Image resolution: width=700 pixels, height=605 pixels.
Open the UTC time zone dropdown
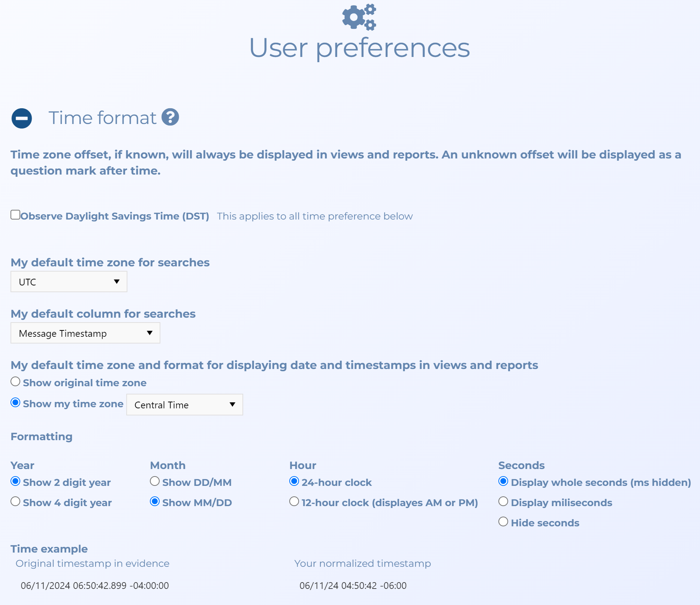[x=69, y=282]
